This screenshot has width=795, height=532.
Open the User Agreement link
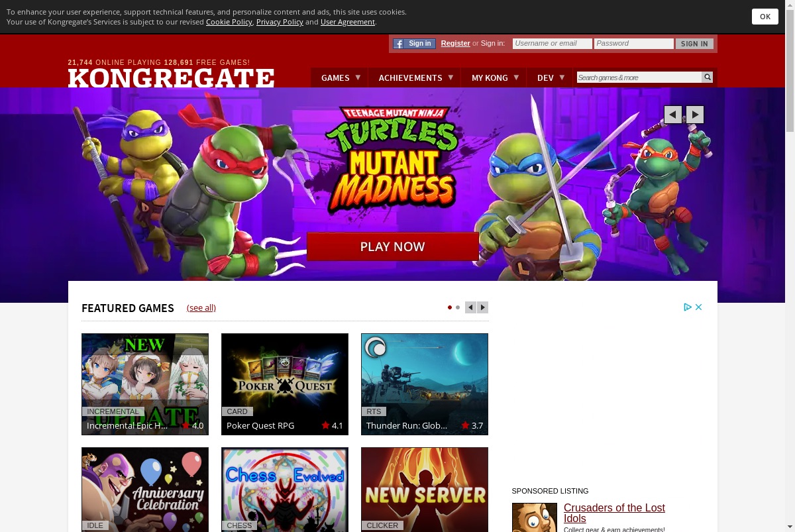point(348,22)
